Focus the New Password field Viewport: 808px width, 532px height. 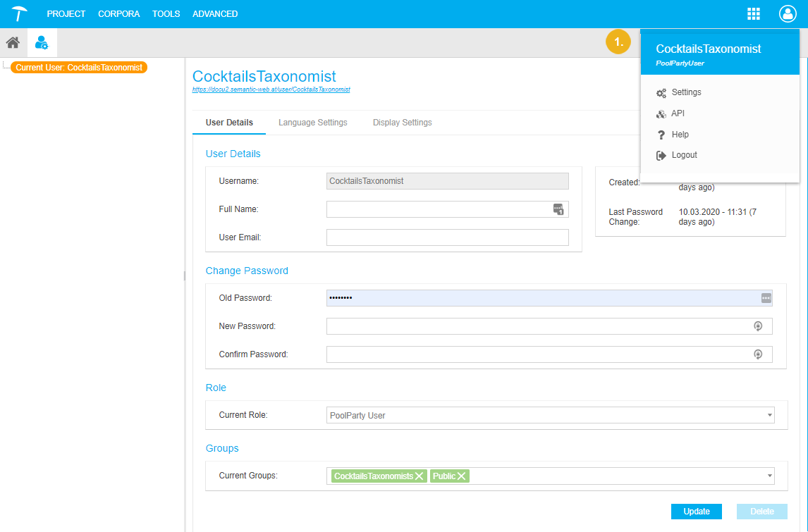pos(549,326)
